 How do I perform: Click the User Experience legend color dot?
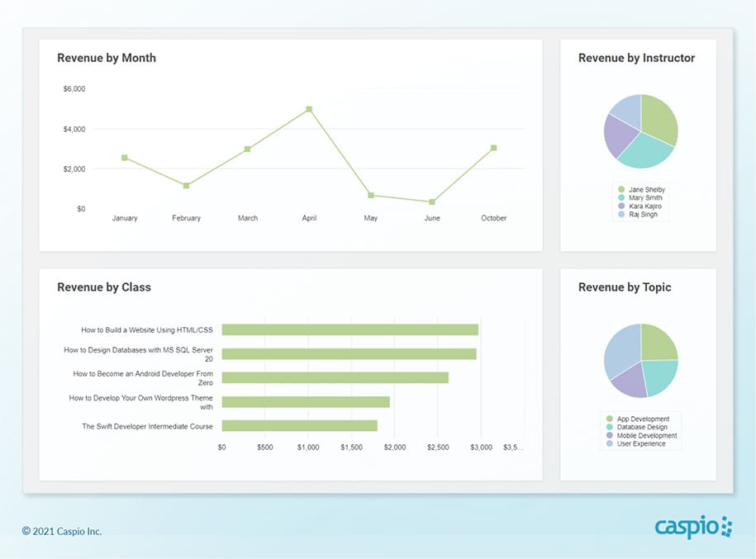(610, 444)
